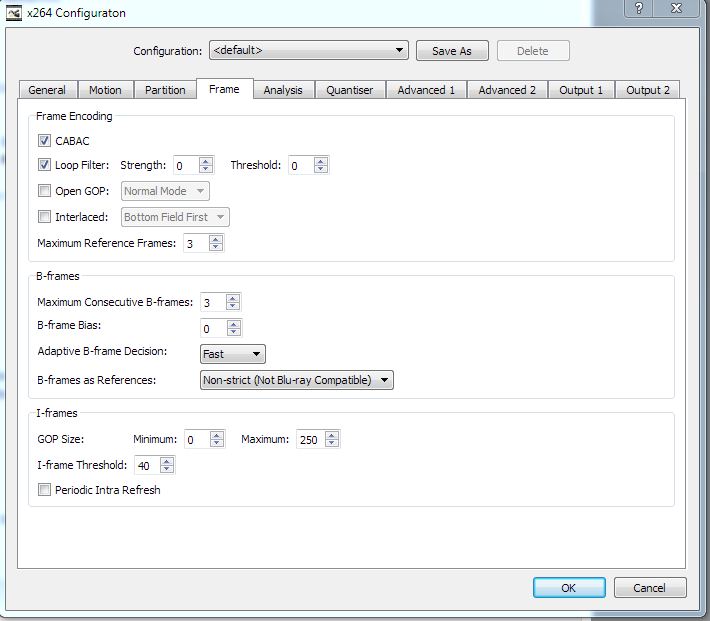
Task: Decrease GOP Size Maximum value
Action: click(332, 443)
